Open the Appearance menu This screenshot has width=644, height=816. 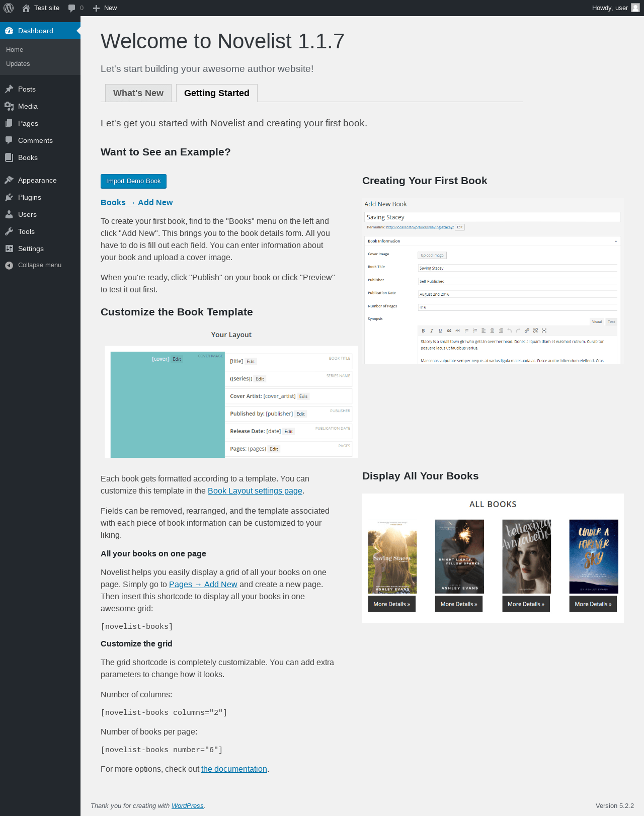point(40,180)
